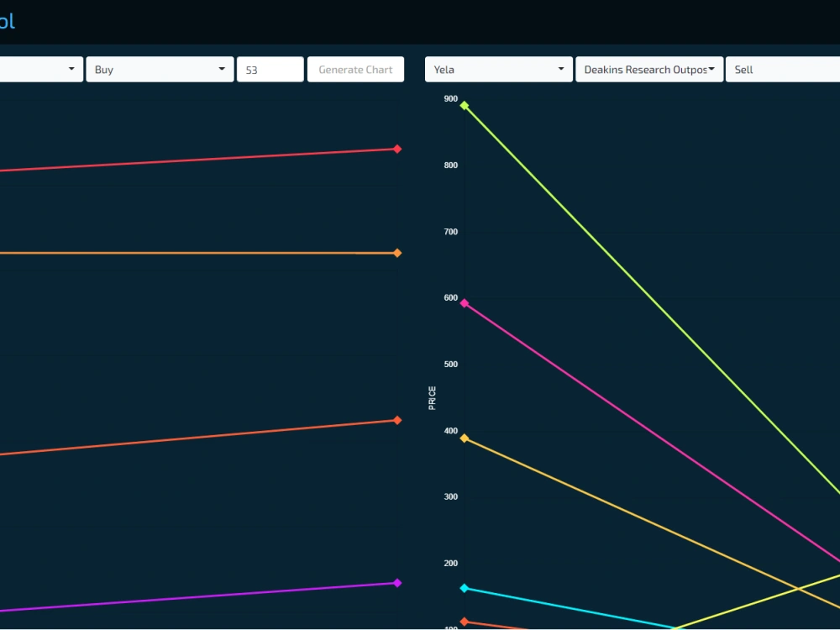Viewport: 840px width, 630px height.
Task: Click the 200 axis label
Action: 451,564
